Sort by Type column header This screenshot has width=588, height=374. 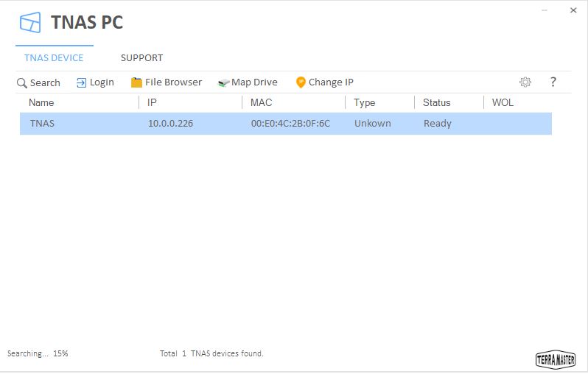tap(365, 102)
